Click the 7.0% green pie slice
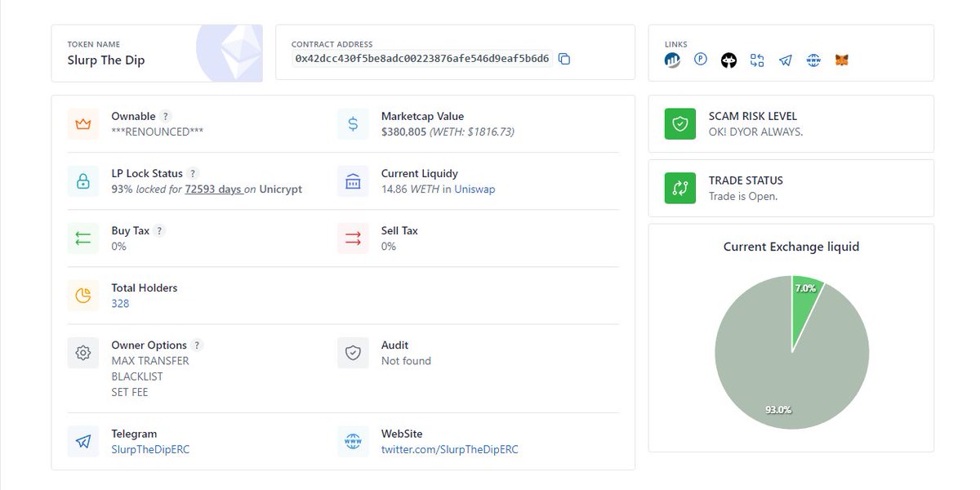This screenshot has width=980, height=490. tap(805, 306)
